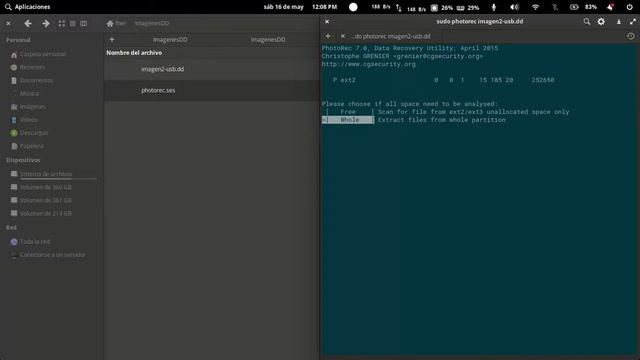Screen dimensions: 640x360
Task: Open the terminal tab history clock icon
Action: coord(631,36)
